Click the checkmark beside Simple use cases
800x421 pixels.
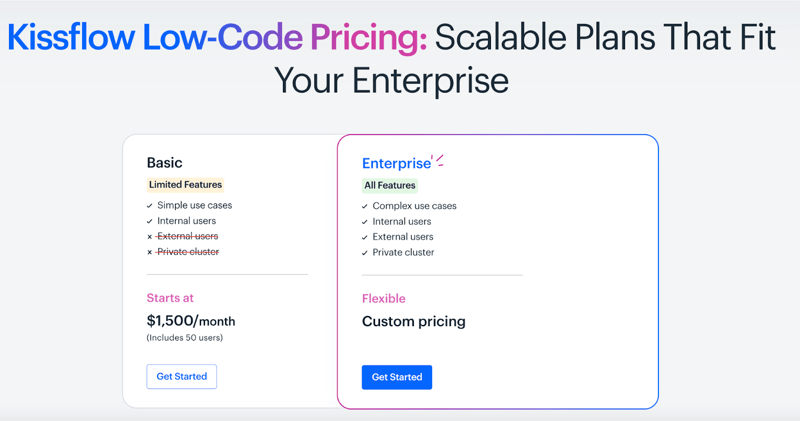click(150, 206)
